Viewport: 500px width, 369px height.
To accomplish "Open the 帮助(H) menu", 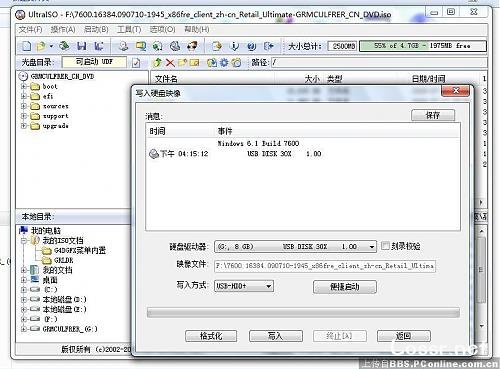I will point(197,30).
